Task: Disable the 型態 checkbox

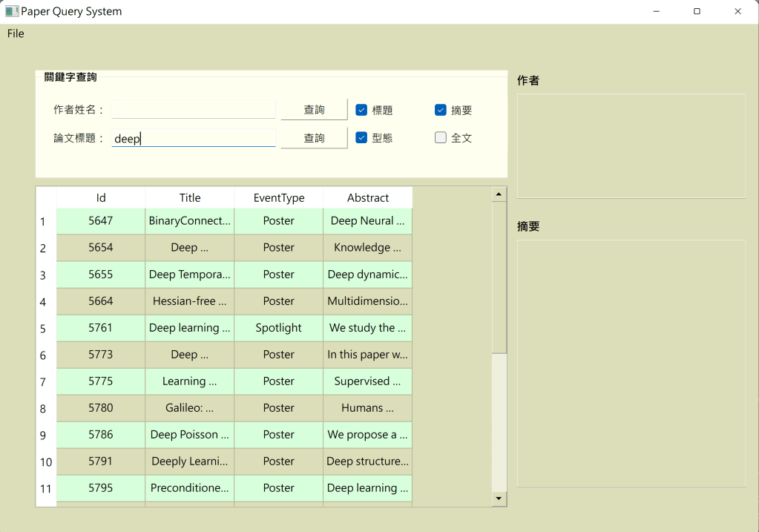Action: [x=361, y=137]
